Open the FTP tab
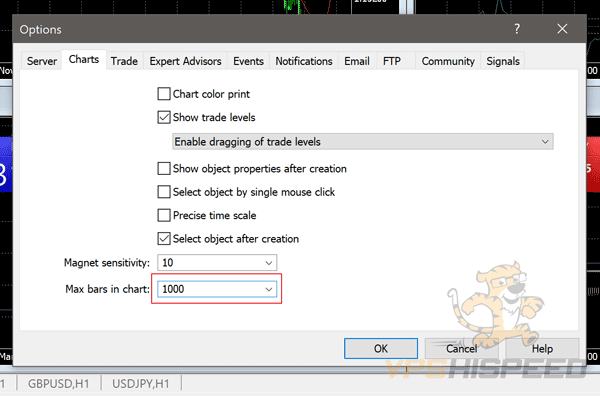This screenshot has width=600, height=396. coord(392,61)
